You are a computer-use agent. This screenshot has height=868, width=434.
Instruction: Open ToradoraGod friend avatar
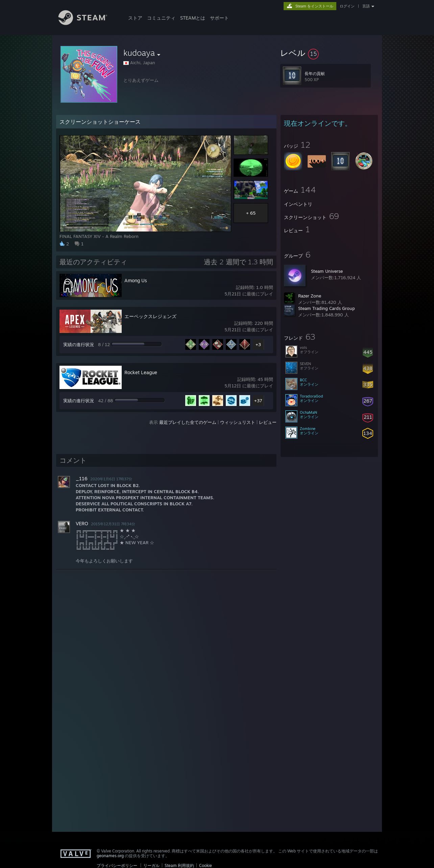pyautogui.click(x=291, y=400)
